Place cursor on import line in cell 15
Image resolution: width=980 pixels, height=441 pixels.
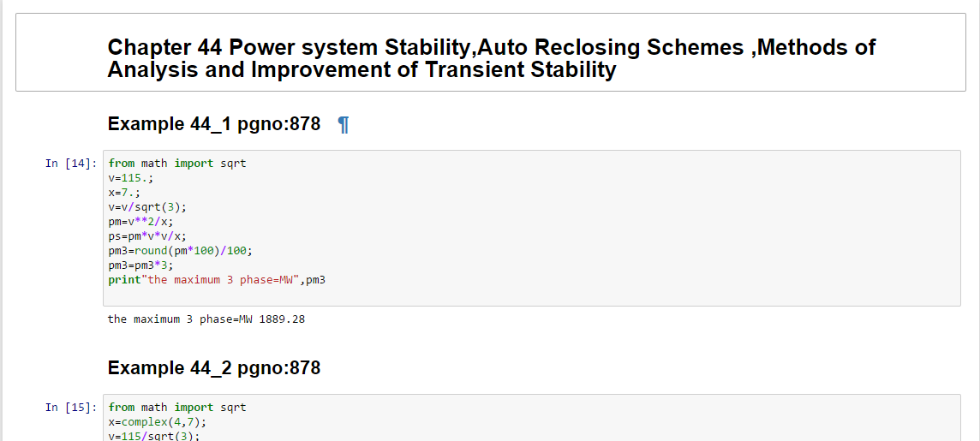pos(176,408)
